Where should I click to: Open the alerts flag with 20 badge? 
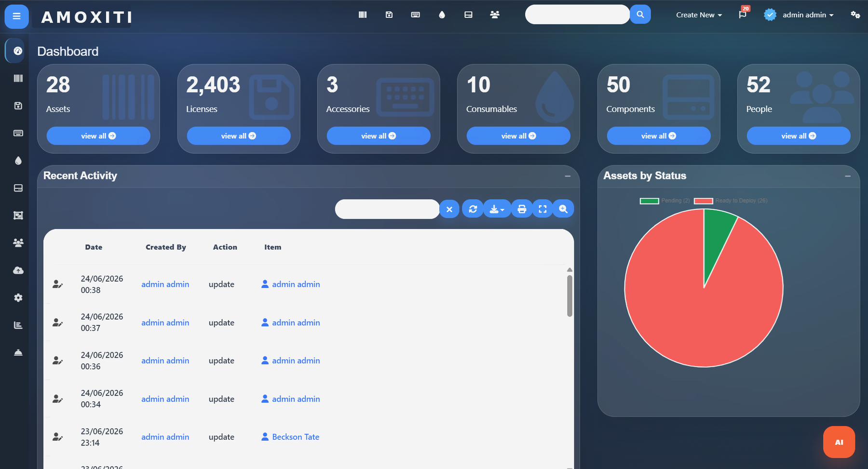pos(743,14)
